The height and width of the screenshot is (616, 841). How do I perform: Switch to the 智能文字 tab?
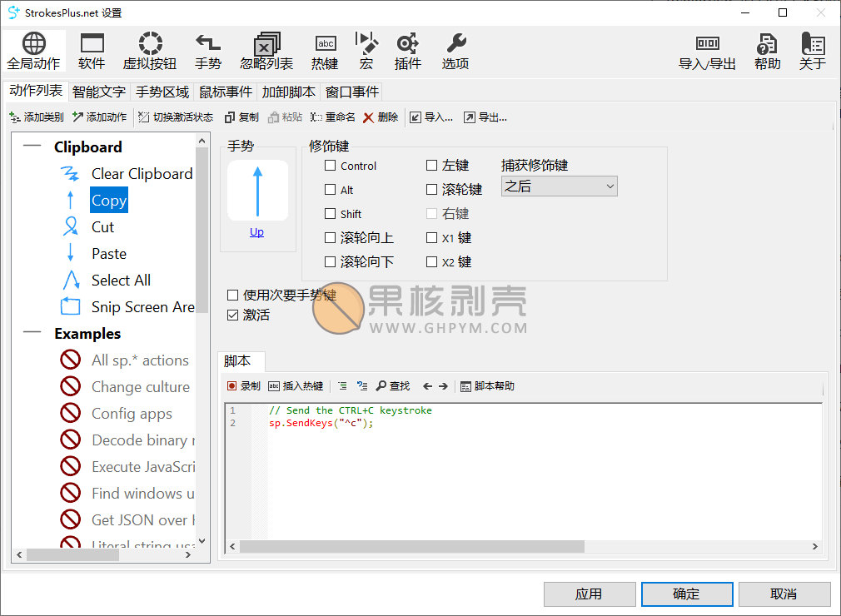coord(99,92)
